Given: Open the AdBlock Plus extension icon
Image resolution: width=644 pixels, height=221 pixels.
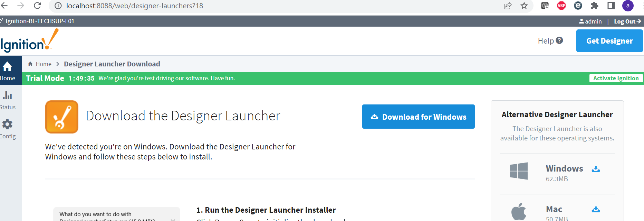Looking at the screenshot, I should [561, 6].
